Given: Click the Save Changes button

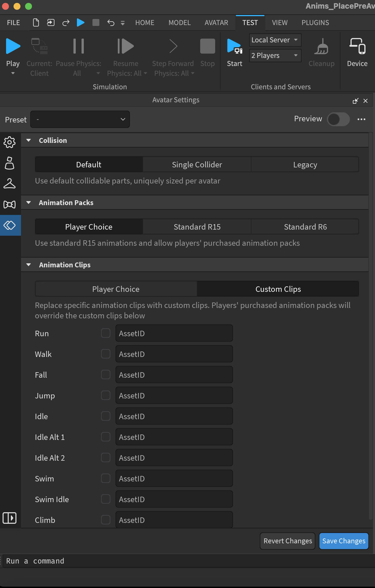Looking at the screenshot, I should click(344, 541).
